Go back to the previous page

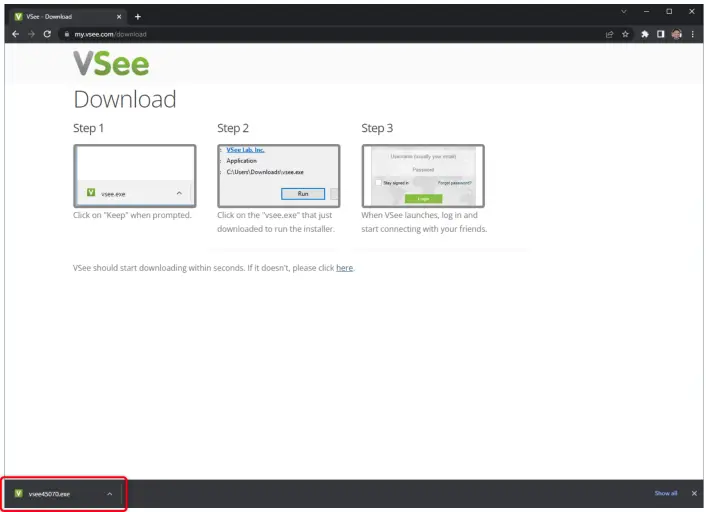tap(15, 34)
